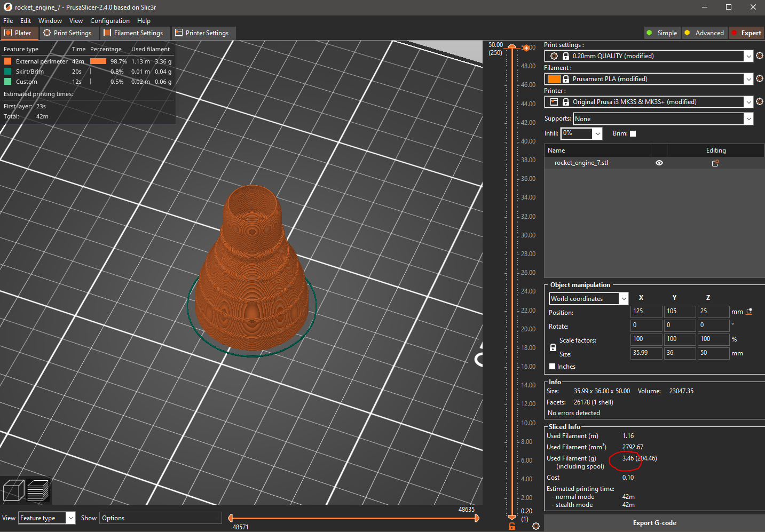Viewport: 765px width, 532px height.
Task: Open the Configuration menu
Action: pyautogui.click(x=110, y=21)
